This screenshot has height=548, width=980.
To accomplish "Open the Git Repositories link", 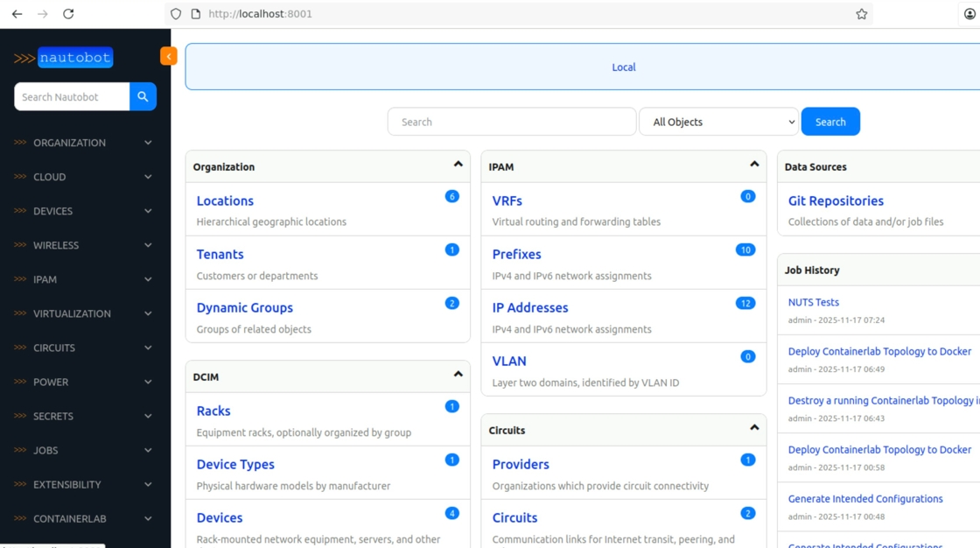I will [836, 201].
